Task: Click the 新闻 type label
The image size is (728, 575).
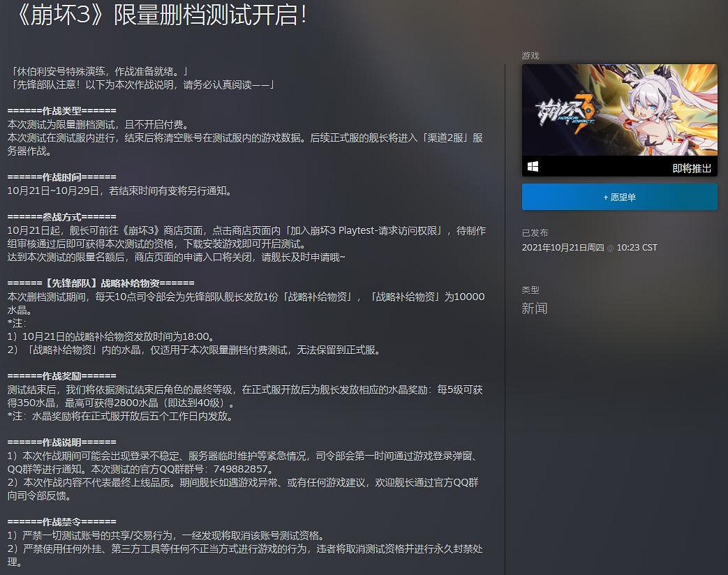Action: click(534, 308)
